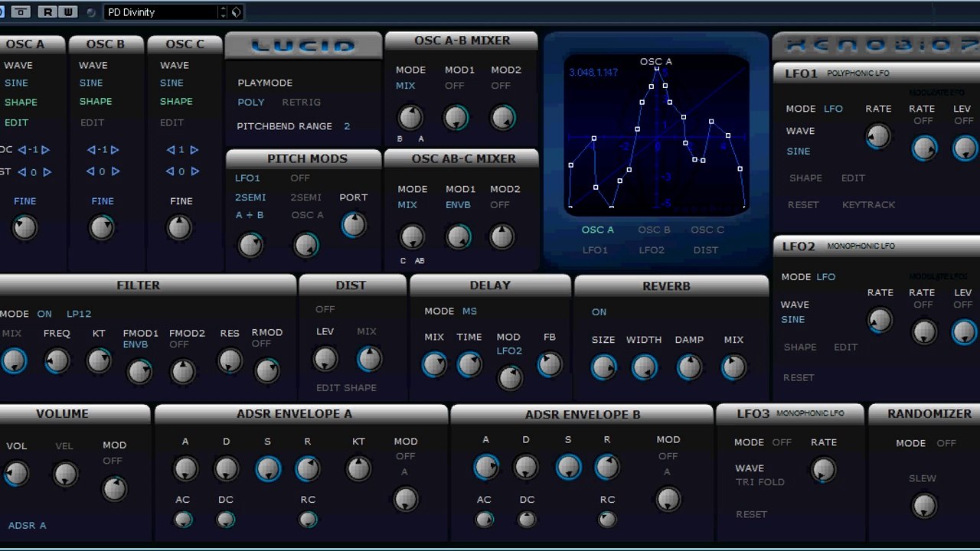
Task: Select the LFO2 tab below the waveform display
Action: pyautogui.click(x=652, y=249)
